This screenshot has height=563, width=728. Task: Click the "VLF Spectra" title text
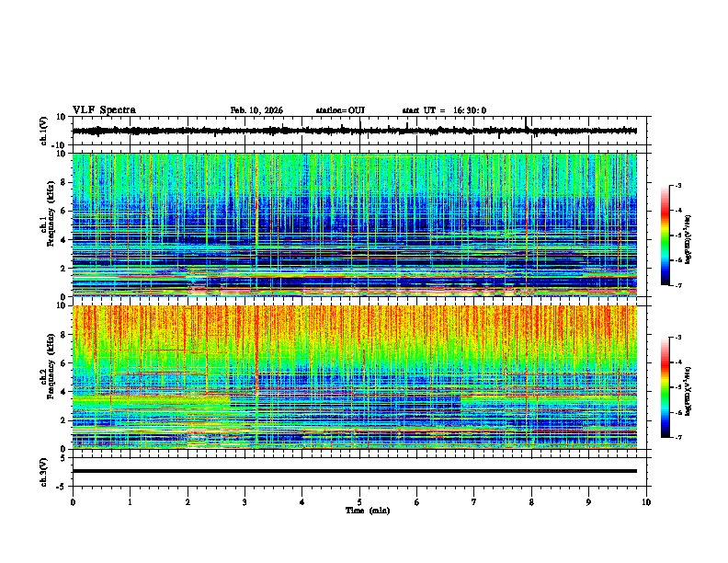(104, 110)
